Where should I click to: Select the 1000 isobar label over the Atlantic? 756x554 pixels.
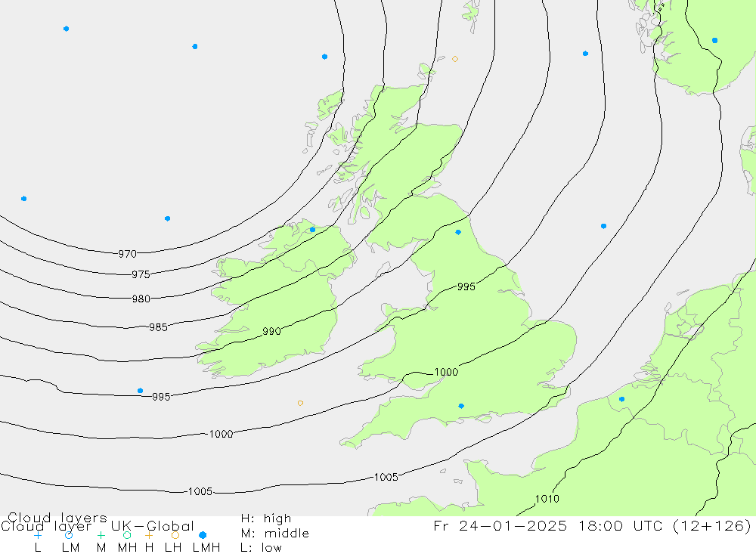click(x=222, y=435)
